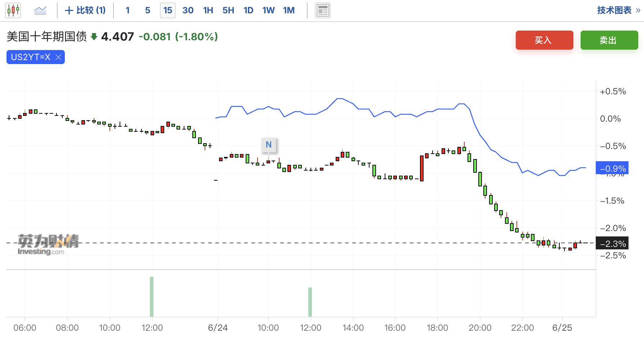Switch to 1D interval
This screenshot has height=339, width=644.
pyautogui.click(x=249, y=10)
